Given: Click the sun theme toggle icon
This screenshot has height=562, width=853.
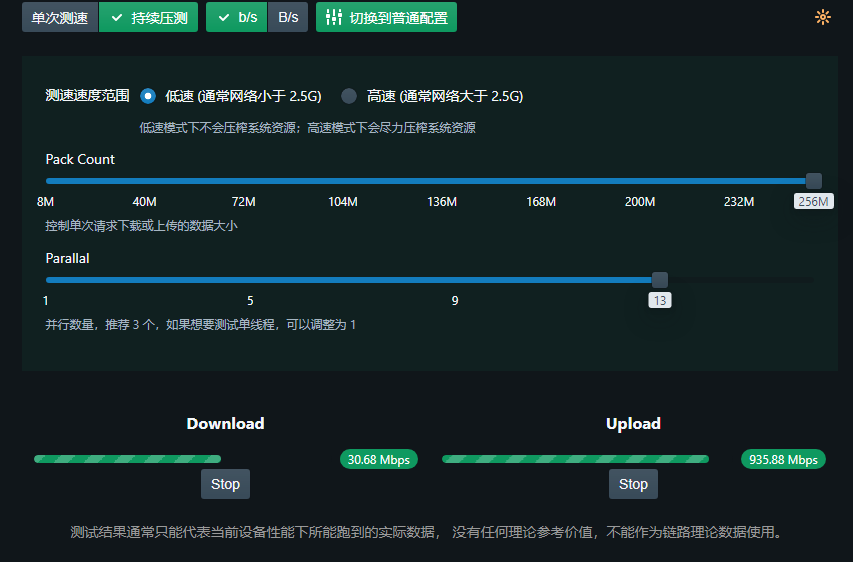Looking at the screenshot, I should click(823, 17).
